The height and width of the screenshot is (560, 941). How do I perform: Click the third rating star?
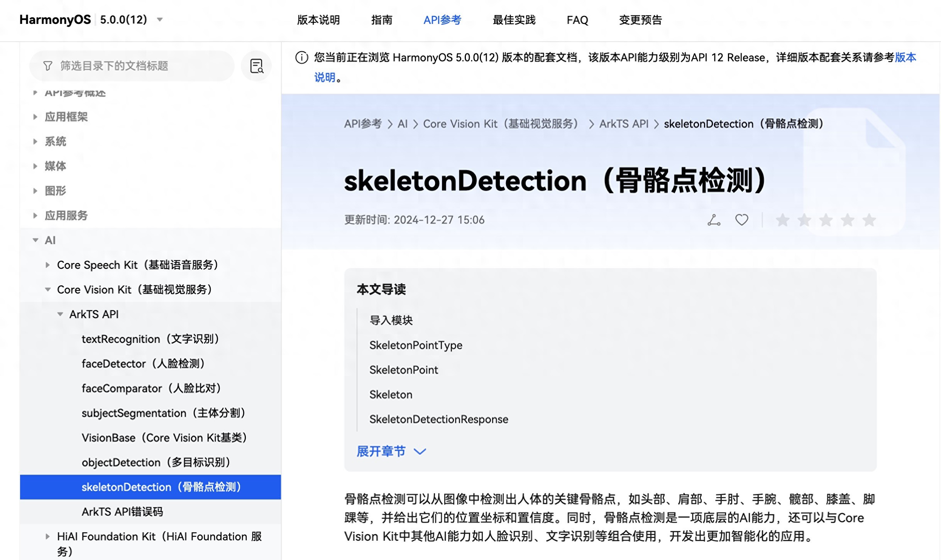point(826,220)
